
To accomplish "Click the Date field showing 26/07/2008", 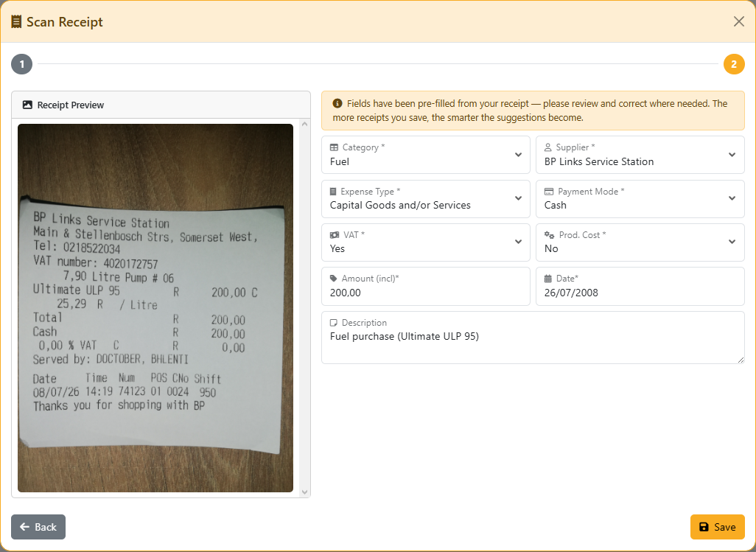I will [640, 286].
